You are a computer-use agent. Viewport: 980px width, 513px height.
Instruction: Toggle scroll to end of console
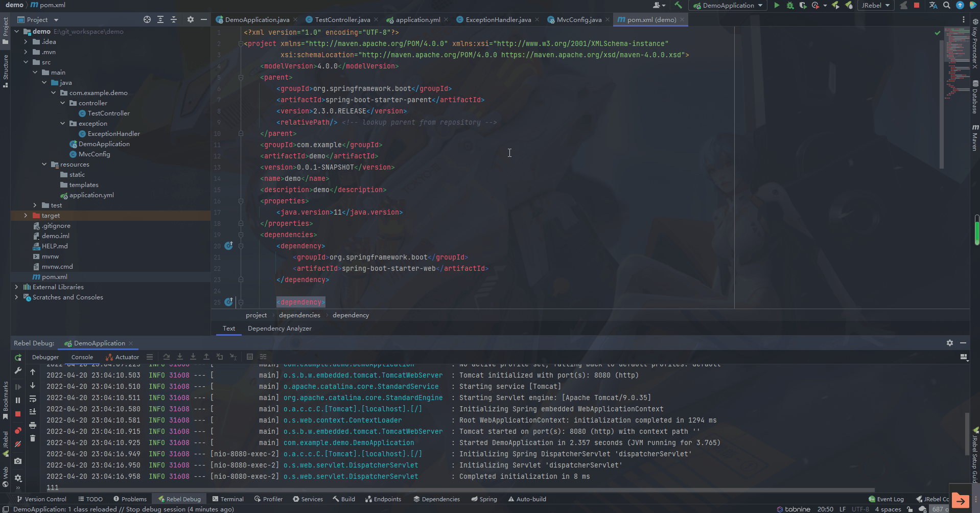(x=33, y=411)
